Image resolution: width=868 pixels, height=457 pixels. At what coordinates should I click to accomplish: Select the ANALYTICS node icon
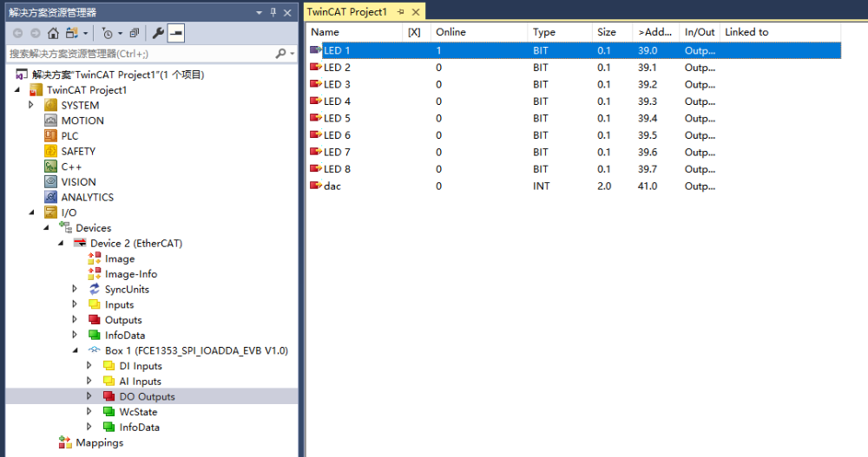[x=50, y=197]
